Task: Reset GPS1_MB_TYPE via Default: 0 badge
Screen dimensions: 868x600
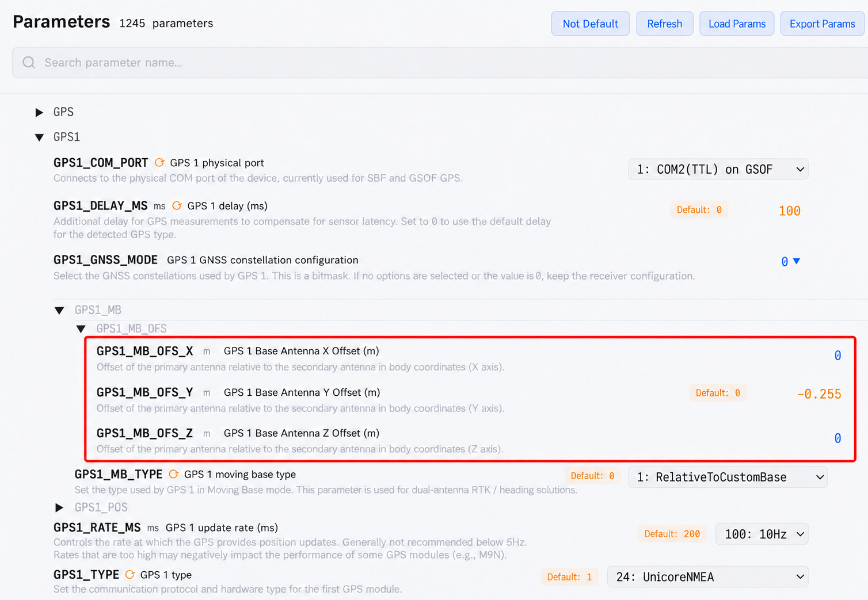Action: tap(592, 476)
